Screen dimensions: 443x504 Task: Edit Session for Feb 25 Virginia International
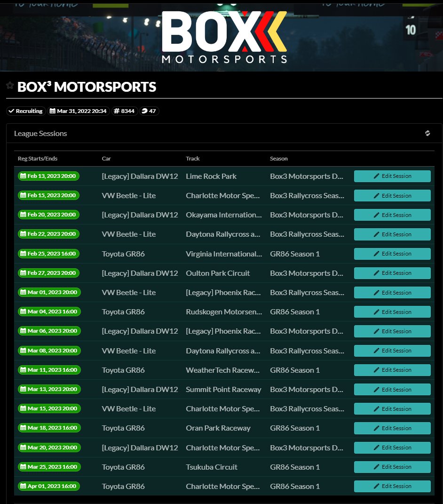click(392, 254)
